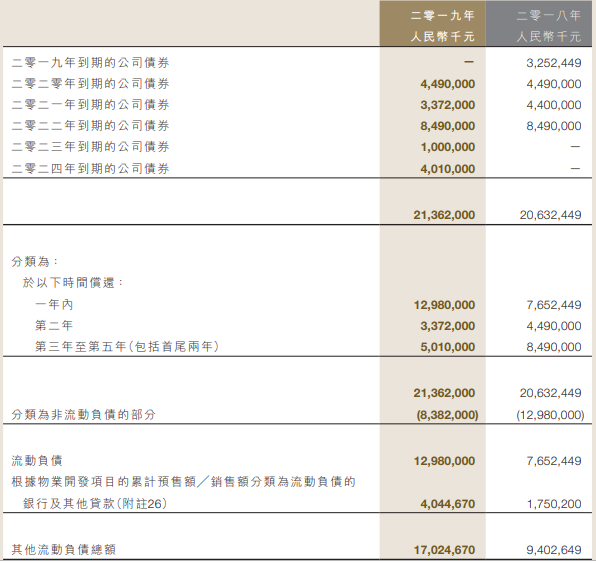Select bold 21,362,000 above the 分類為非流動負債的部分 row

[x=444, y=393]
